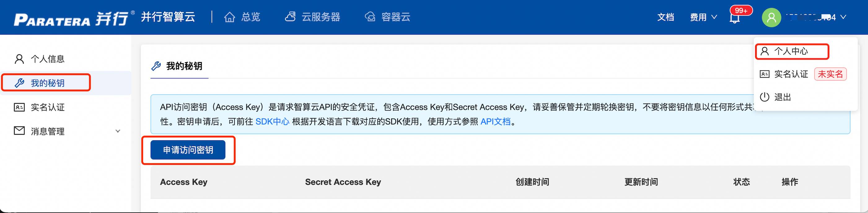
Task: Click the Paratera 并行 logo
Action: click(71, 19)
